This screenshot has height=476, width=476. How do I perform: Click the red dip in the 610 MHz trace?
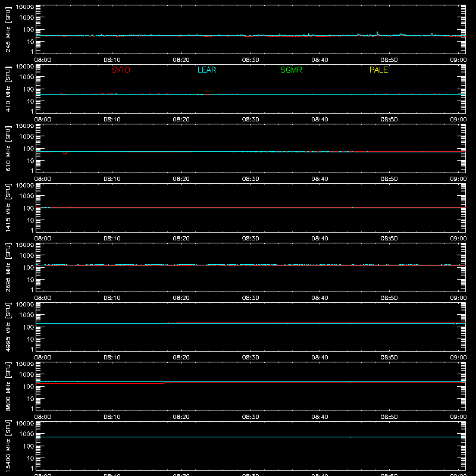[x=65, y=153]
